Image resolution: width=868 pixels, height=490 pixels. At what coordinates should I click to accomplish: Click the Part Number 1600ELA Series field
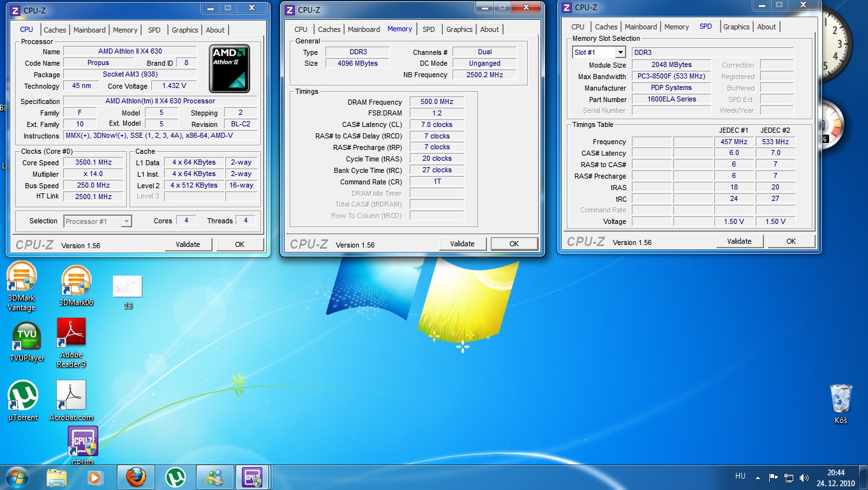point(671,99)
